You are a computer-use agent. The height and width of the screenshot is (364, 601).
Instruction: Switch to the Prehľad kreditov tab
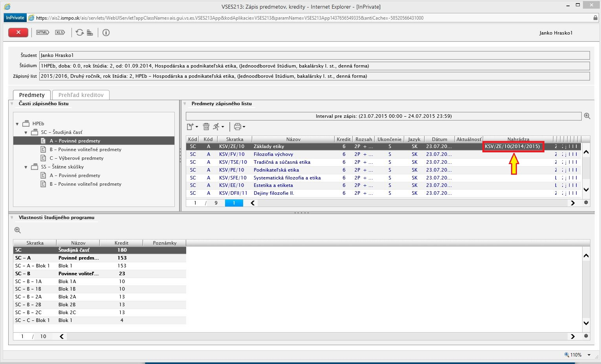pos(81,95)
